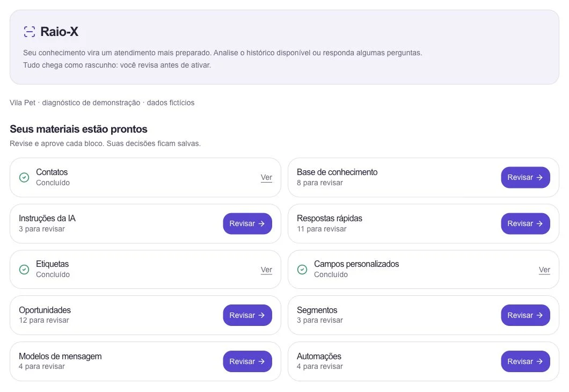Viewport: 569px width, 392px height.
Task: Click the green check icon beside Contatos
Action: (x=24, y=178)
